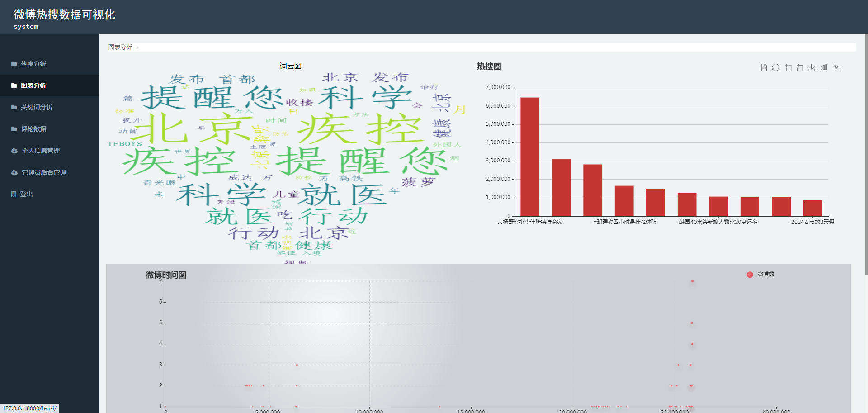Click the system username text in header
Viewport: 868px width, 413px height.
point(26,27)
